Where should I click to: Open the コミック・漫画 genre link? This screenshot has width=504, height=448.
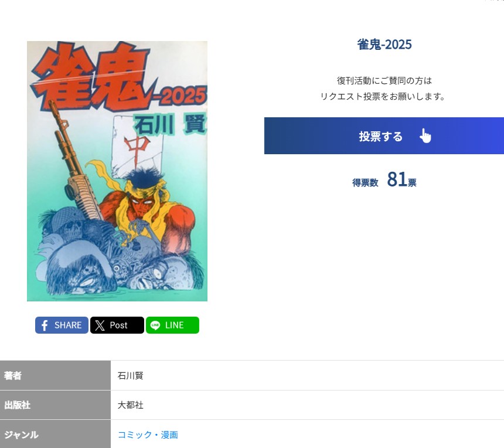click(x=148, y=435)
